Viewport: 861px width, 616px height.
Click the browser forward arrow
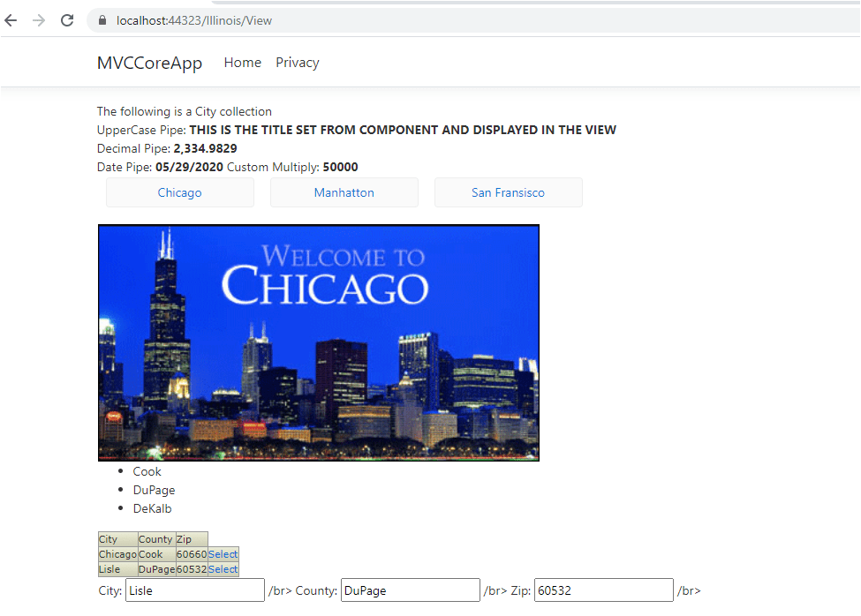coord(38,20)
